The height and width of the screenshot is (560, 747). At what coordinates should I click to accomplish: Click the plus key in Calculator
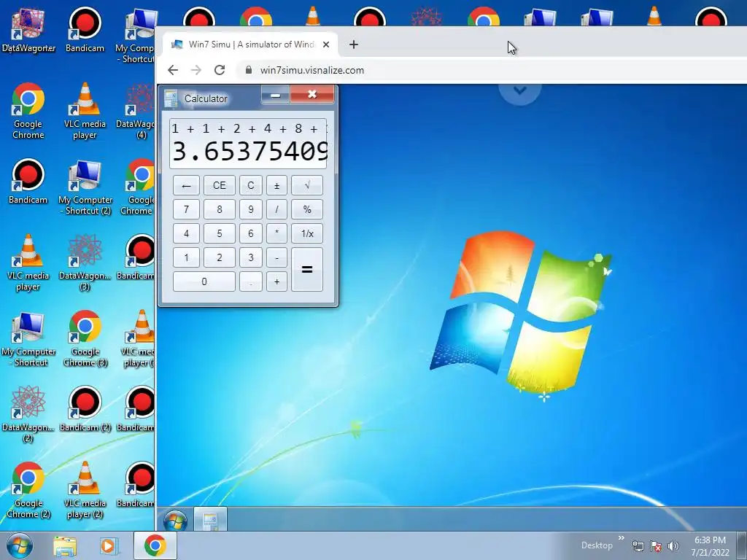(x=276, y=281)
